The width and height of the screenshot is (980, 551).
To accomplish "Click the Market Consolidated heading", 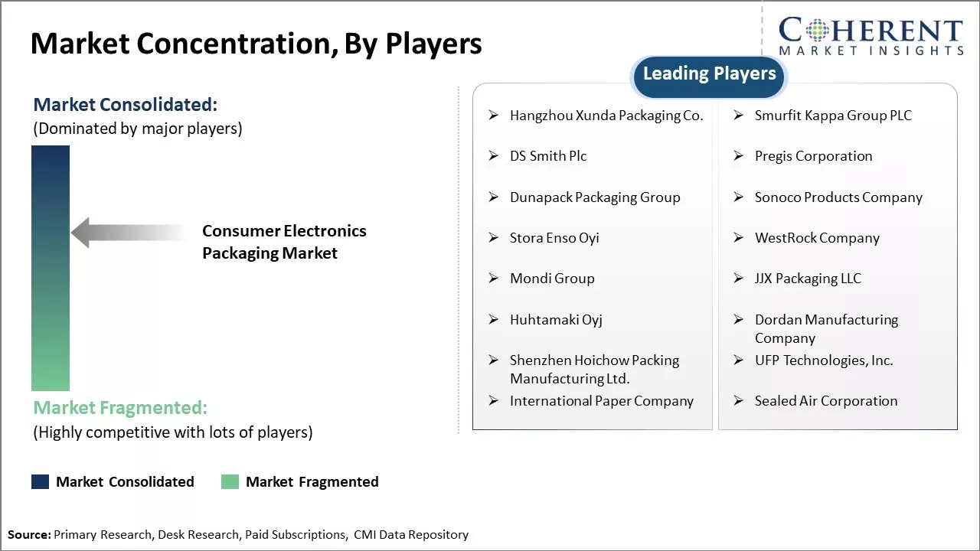I will point(126,105).
